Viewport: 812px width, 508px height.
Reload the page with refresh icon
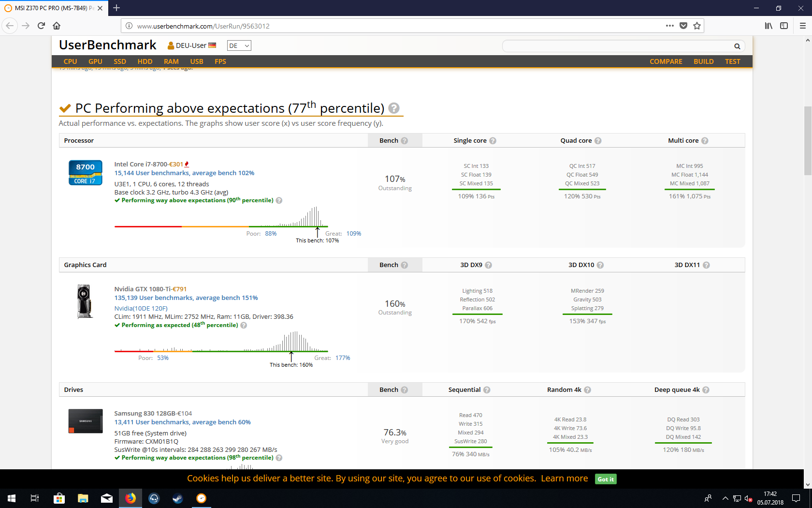pos(41,26)
